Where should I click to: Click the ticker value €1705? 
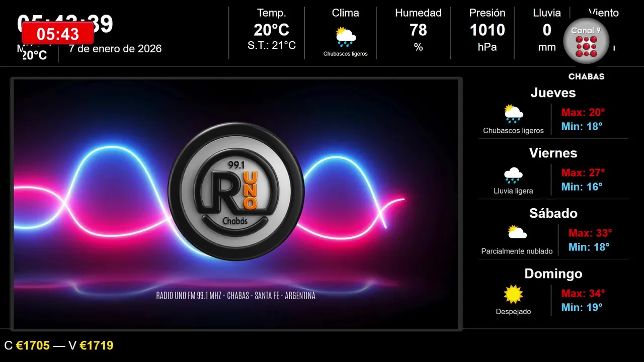(x=33, y=345)
